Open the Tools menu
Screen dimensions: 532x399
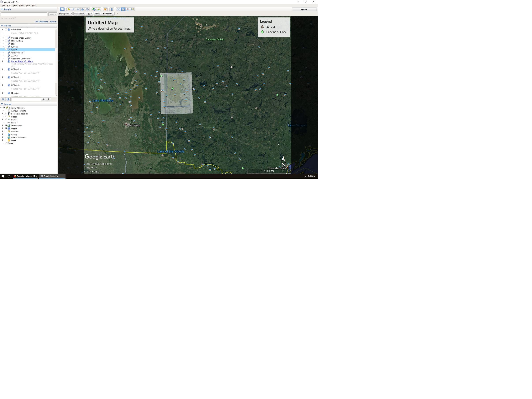pos(21,5)
